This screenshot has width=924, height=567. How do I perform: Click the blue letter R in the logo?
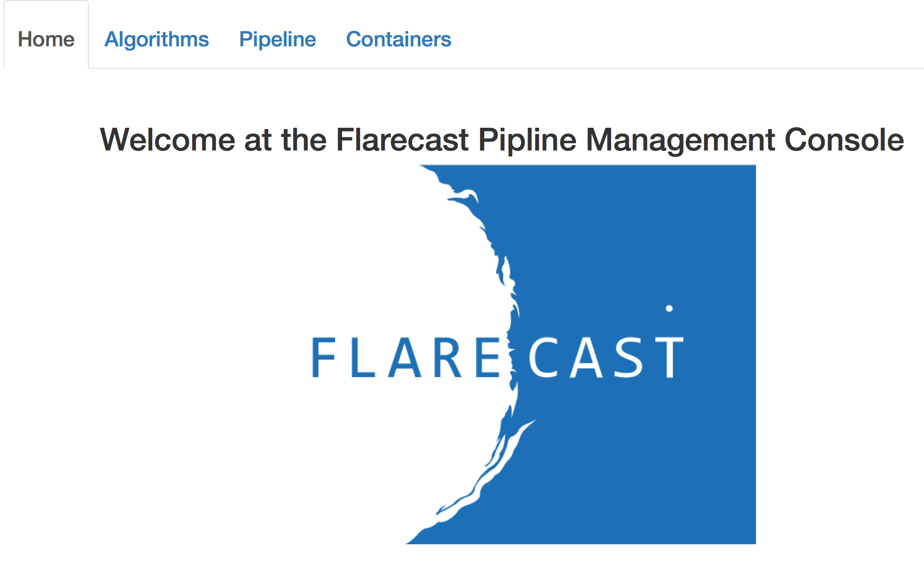click(x=447, y=357)
